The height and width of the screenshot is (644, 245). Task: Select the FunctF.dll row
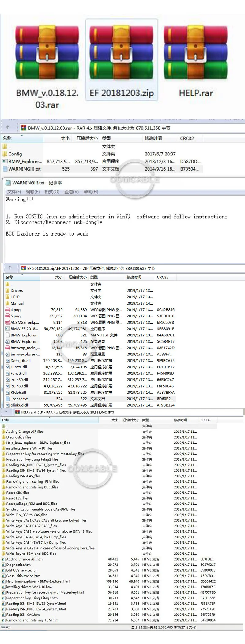pyautogui.click(x=90, y=373)
